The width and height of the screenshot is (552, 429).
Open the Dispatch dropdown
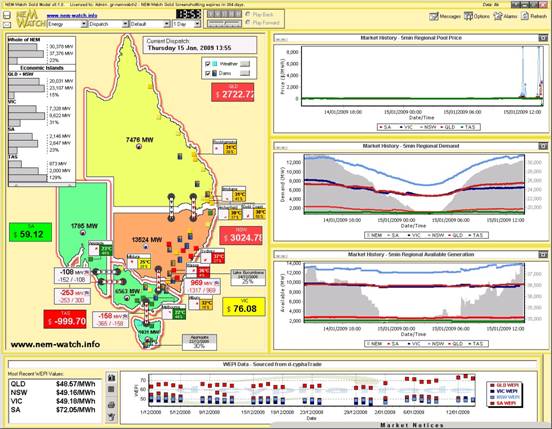coord(108,24)
